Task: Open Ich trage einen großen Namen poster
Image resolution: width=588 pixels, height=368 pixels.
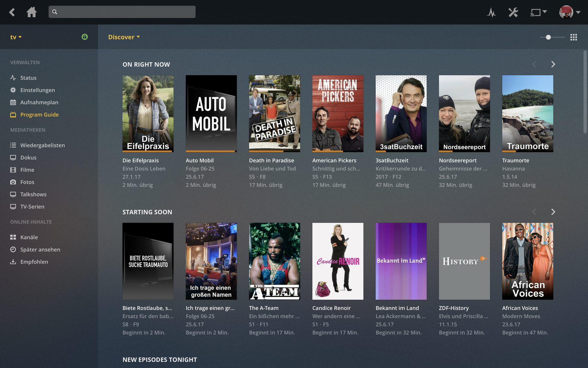Action: pos(211,261)
